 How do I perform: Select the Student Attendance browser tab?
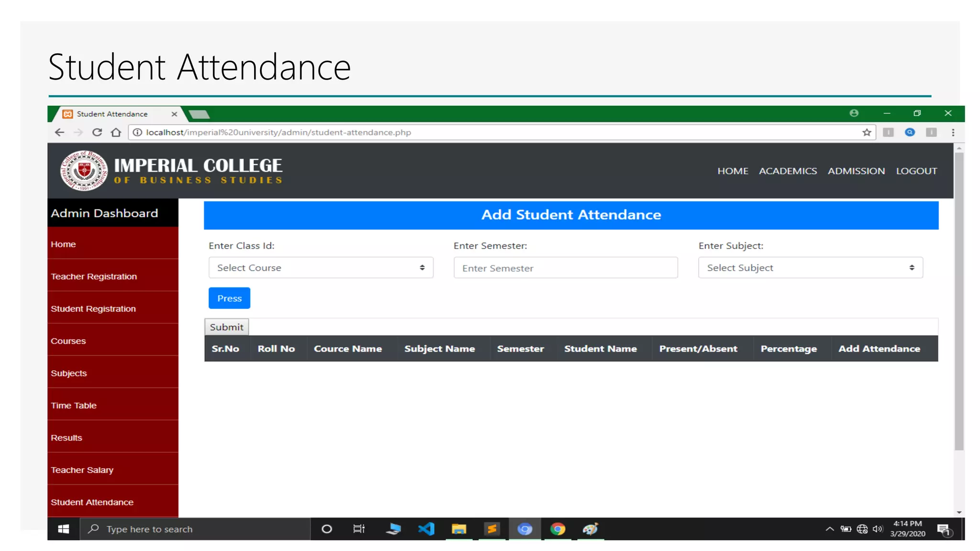tap(112, 114)
